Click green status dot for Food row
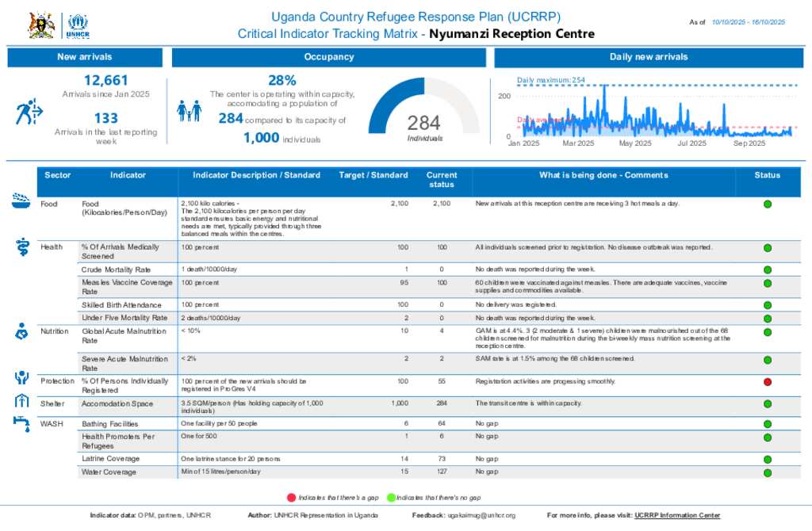Image resolution: width=812 pixels, height=531 pixels. [x=767, y=204]
